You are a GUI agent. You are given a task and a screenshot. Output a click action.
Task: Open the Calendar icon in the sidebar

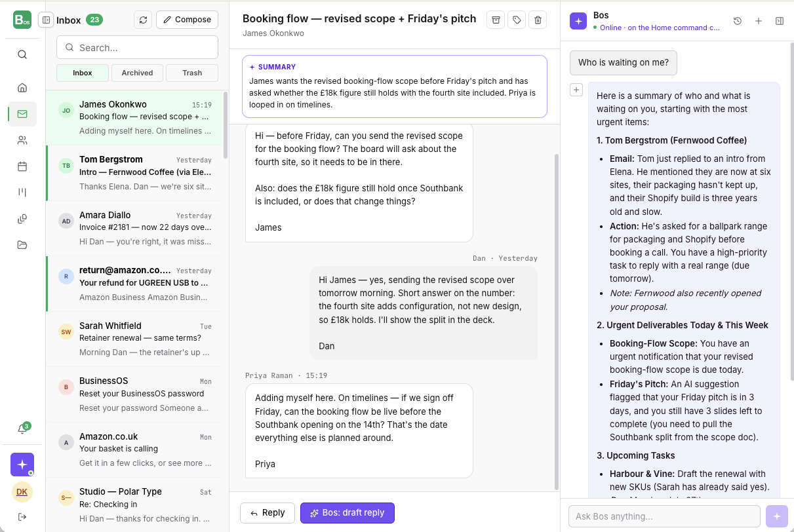[22, 166]
